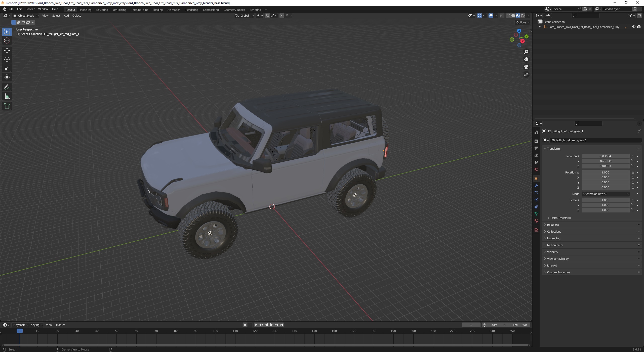Open the viewport shading options dropdown
This screenshot has height=352, width=644.
[528, 16]
